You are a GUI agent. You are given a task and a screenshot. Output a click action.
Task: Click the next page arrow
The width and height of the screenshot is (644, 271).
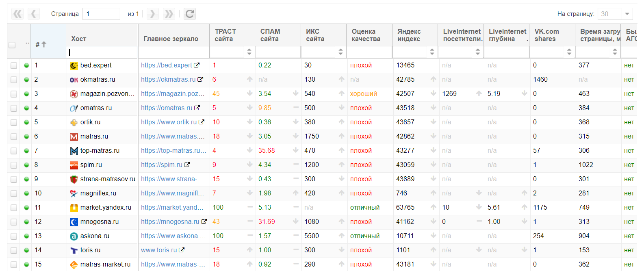152,14
